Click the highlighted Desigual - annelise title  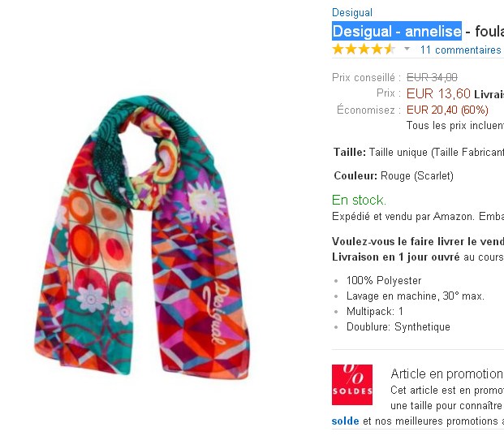[x=397, y=31]
